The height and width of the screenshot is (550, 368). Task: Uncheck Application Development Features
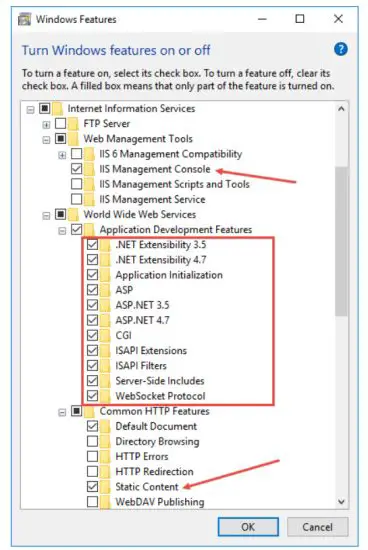76,229
